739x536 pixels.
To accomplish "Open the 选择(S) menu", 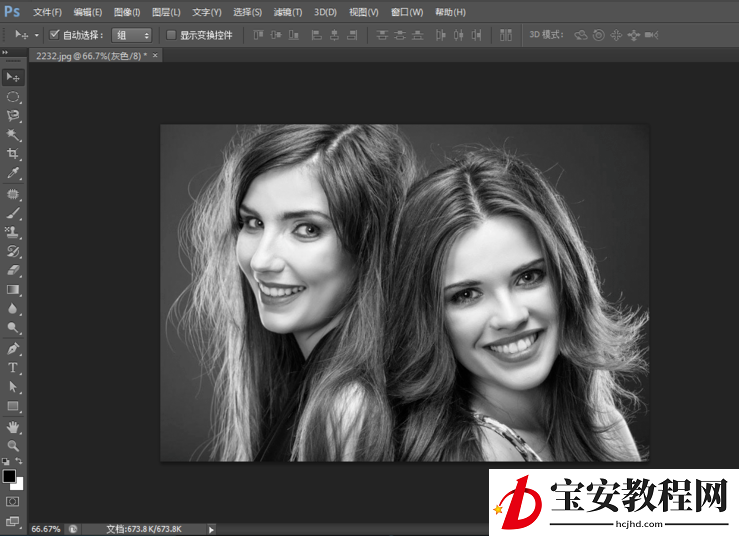I will tap(247, 12).
